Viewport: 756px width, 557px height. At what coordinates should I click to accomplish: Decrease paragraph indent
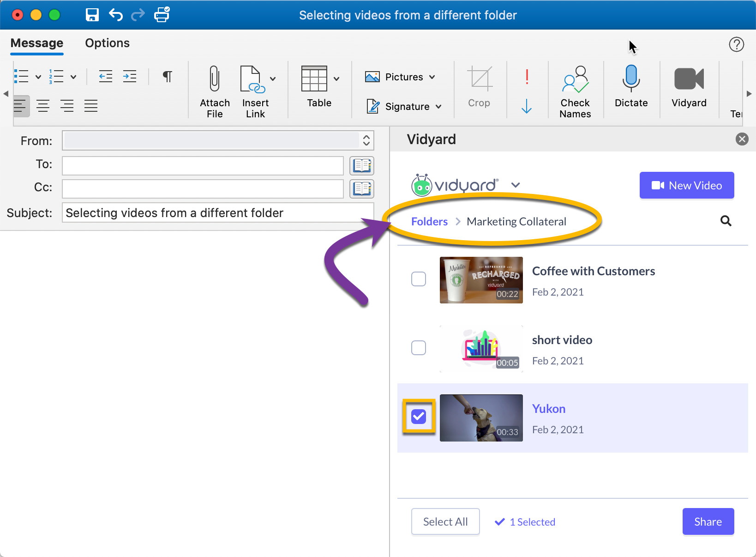(106, 76)
